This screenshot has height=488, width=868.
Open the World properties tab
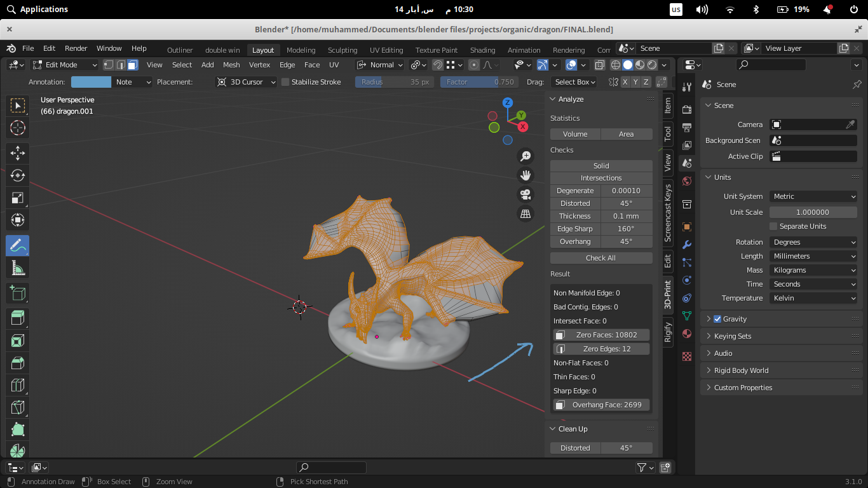[686, 181]
